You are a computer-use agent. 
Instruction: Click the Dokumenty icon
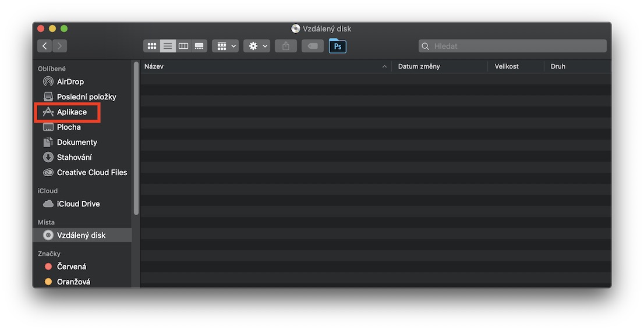coord(48,142)
